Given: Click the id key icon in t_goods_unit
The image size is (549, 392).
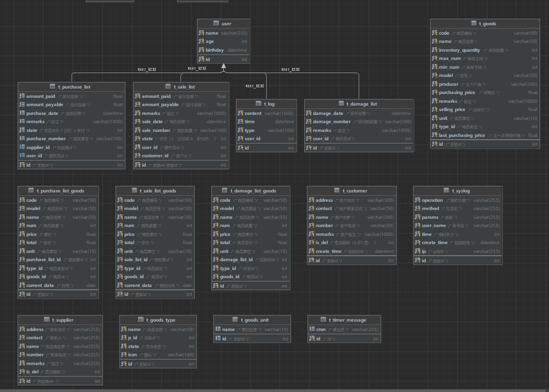Looking at the screenshot, I should (x=217, y=339).
